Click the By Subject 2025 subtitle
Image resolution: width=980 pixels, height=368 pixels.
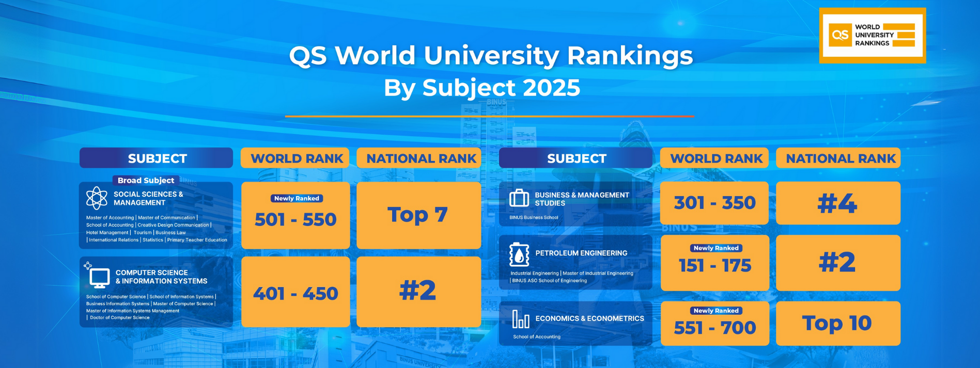click(x=482, y=87)
